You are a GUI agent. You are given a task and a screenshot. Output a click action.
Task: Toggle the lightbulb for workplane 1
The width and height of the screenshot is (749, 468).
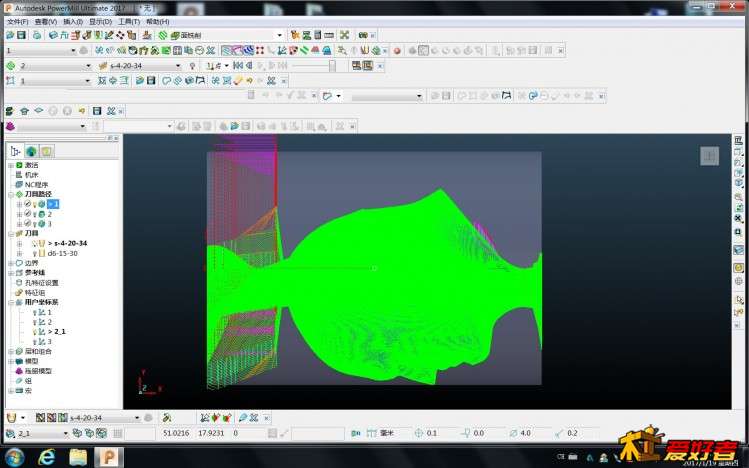coord(35,312)
